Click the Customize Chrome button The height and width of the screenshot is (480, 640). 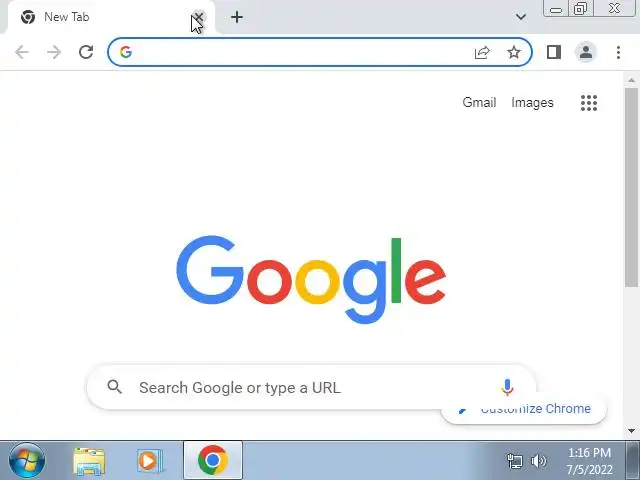(x=524, y=409)
